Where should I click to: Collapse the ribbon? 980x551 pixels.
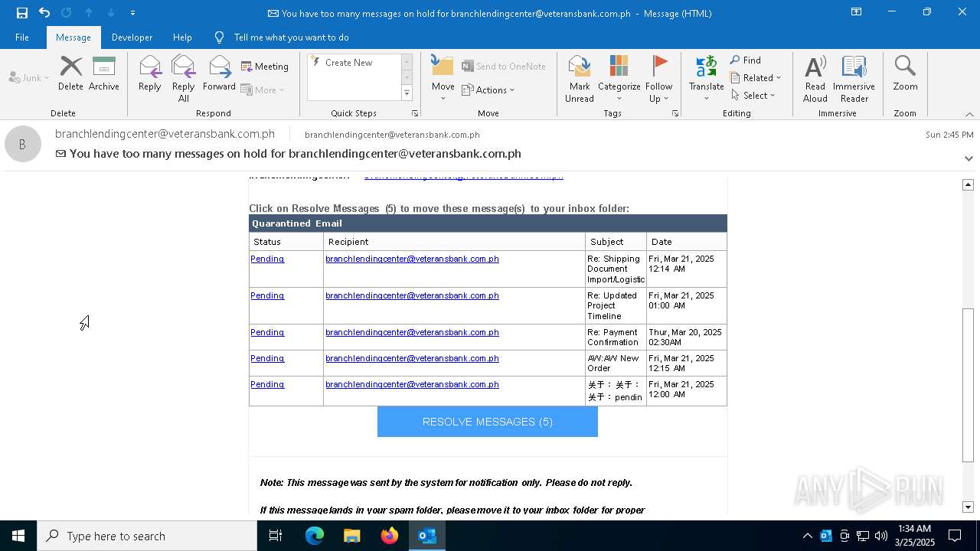pyautogui.click(x=969, y=114)
